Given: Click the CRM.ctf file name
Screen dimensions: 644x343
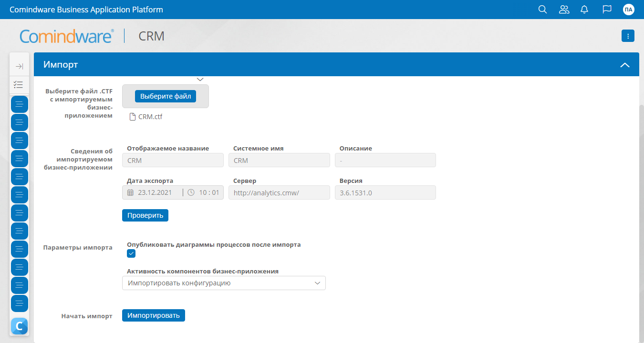Looking at the screenshot, I should tap(150, 116).
